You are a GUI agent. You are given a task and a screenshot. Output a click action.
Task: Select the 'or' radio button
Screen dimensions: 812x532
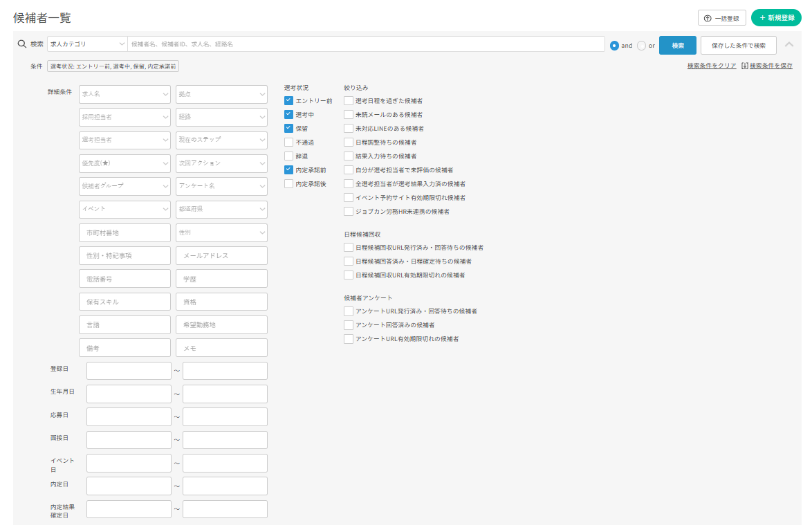click(641, 46)
